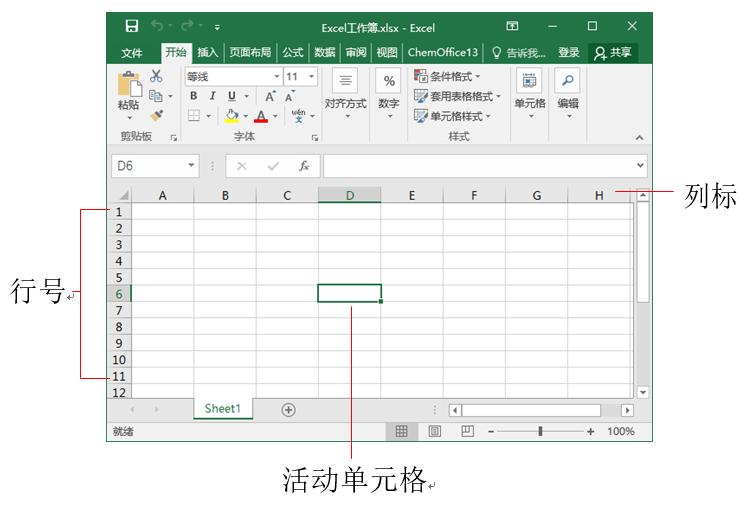Select row header 6
This screenshot has height=510, width=755.
tap(118, 294)
